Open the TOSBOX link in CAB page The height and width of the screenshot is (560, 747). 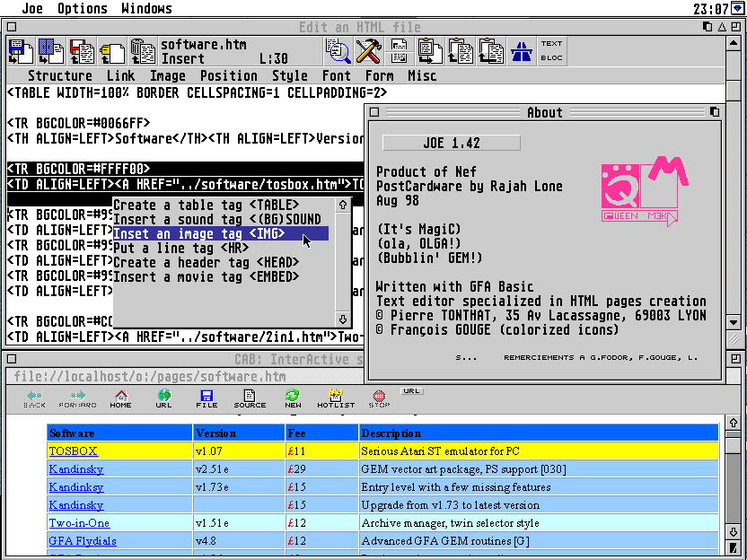pyautogui.click(x=73, y=451)
